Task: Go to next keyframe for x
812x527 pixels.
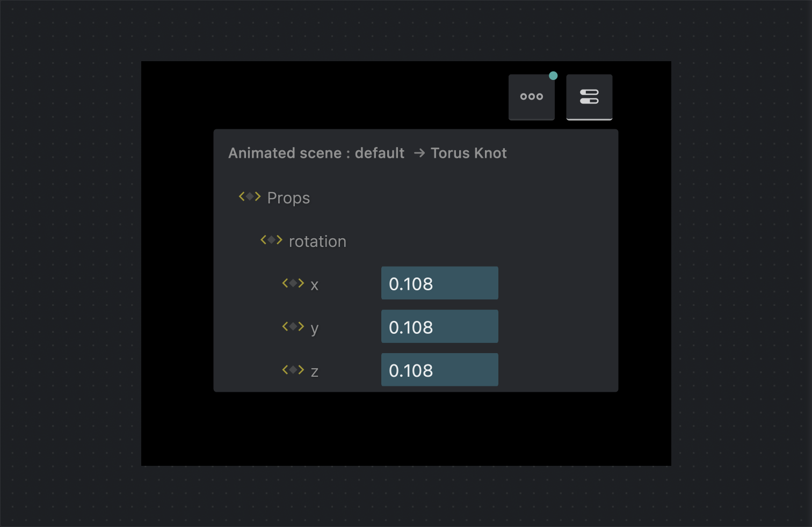Action: (301, 283)
